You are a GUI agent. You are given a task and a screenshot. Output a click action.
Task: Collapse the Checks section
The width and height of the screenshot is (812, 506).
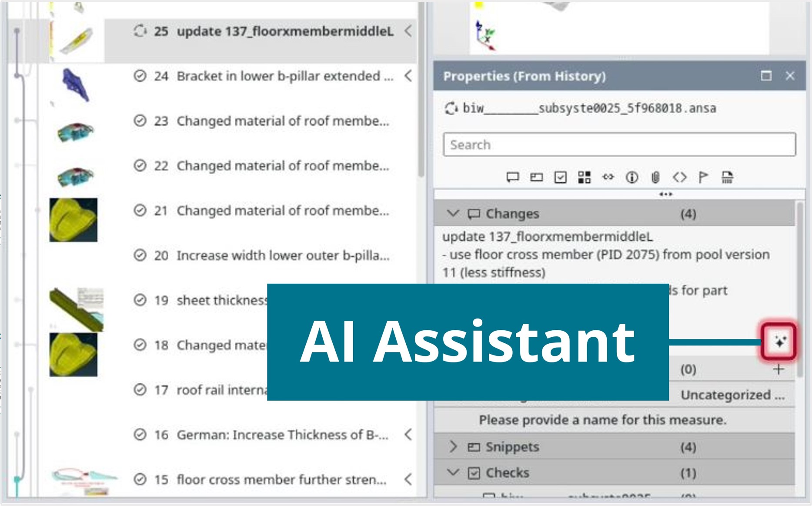[x=454, y=472]
